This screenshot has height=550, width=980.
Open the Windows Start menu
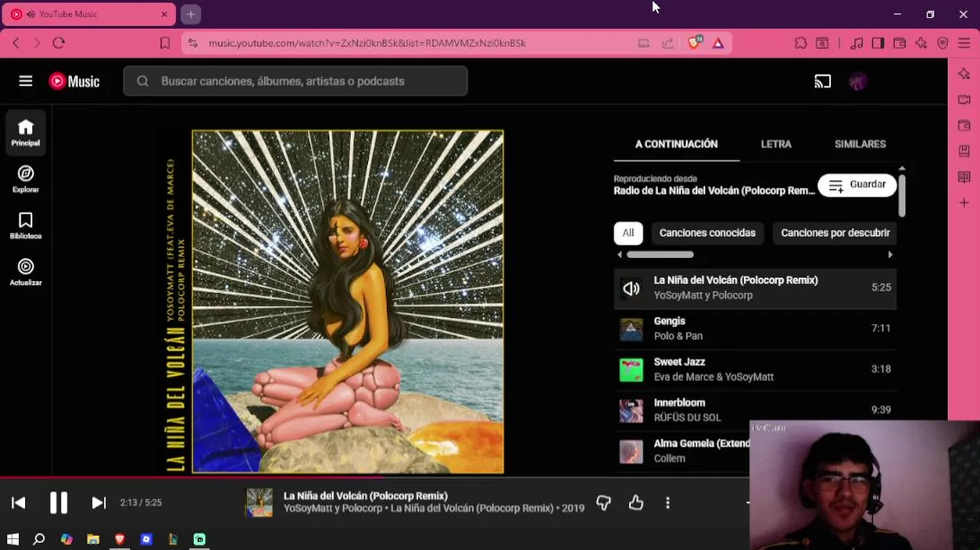coord(12,539)
